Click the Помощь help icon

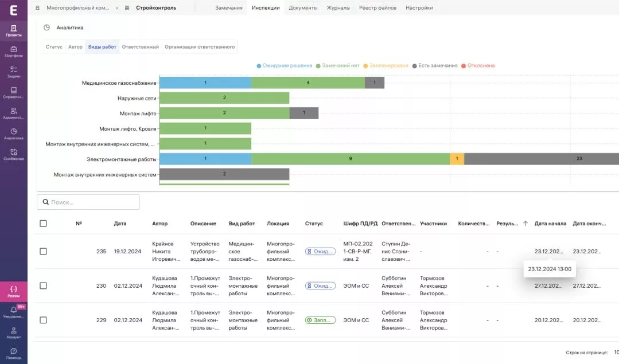click(x=13, y=353)
